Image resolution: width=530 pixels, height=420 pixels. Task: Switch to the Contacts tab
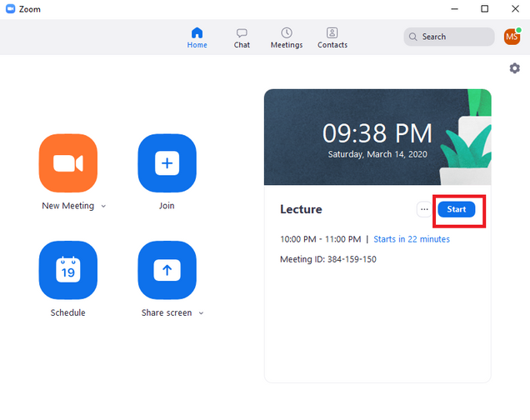(332, 37)
